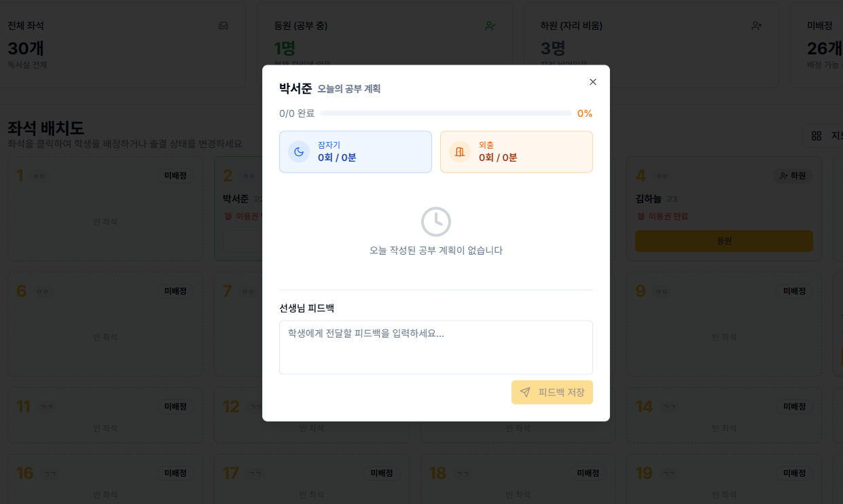The height and width of the screenshot is (504, 843).
Task: Click the grid layout icon beside 지도
Action: [x=816, y=135]
